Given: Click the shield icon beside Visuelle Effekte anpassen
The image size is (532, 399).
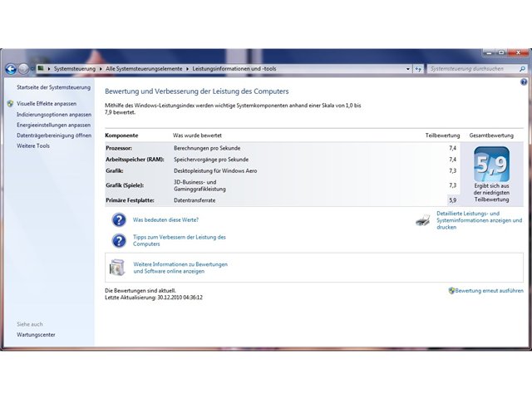Looking at the screenshot, I should pyautogui.click(x=10, y=103).
